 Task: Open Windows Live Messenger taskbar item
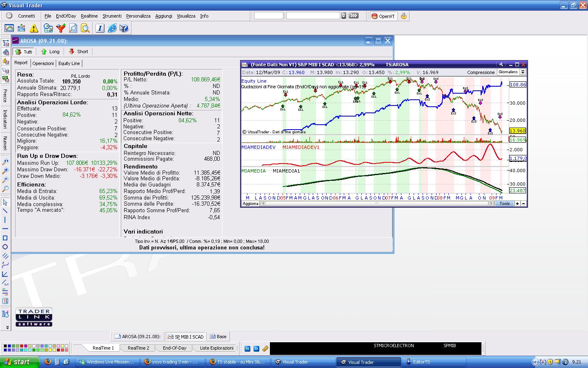tap(107, 362)
